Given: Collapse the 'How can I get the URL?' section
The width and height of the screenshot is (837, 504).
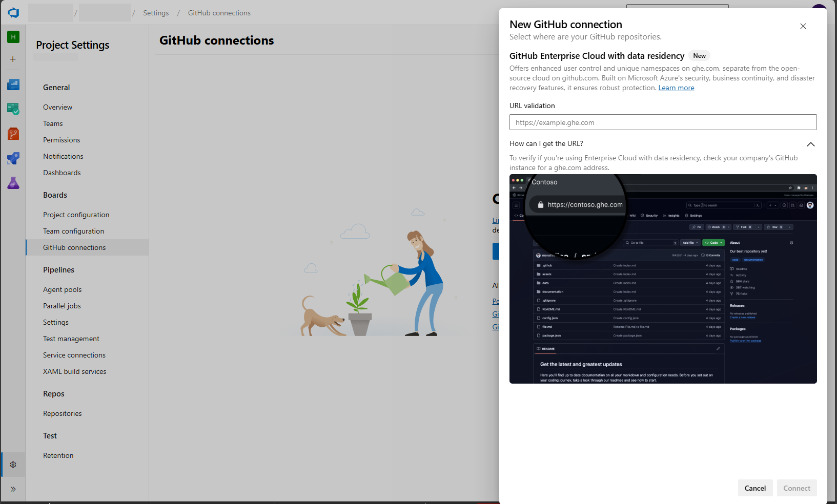Looking at the screenshot, I should (811, 144).
